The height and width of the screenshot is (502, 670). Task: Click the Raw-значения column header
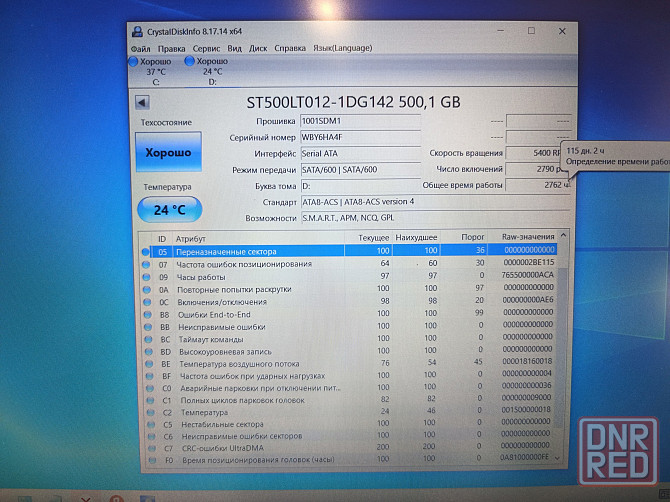(522, 236)
